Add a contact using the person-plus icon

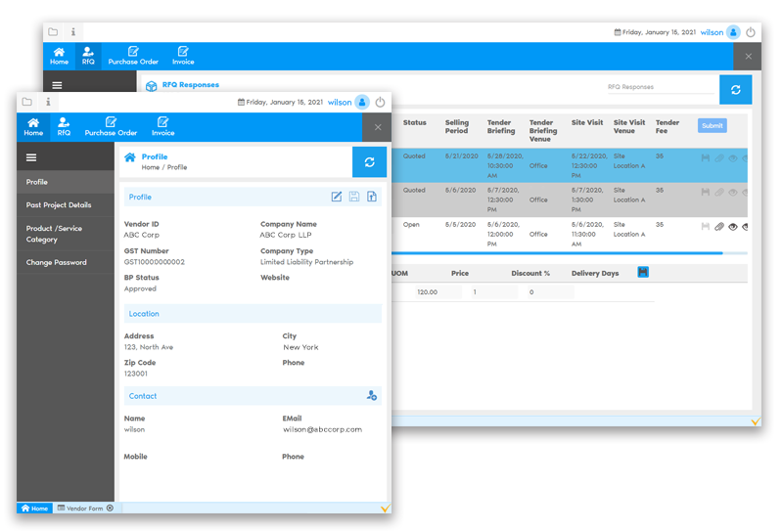[372, 395]
